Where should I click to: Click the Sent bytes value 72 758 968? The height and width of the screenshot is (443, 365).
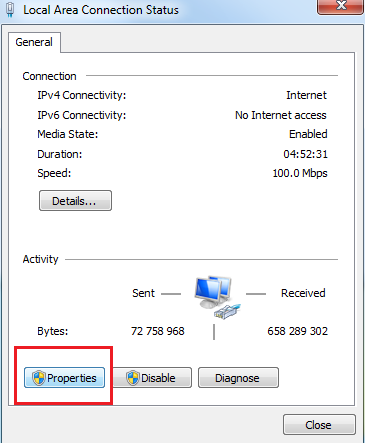[158, 331]
